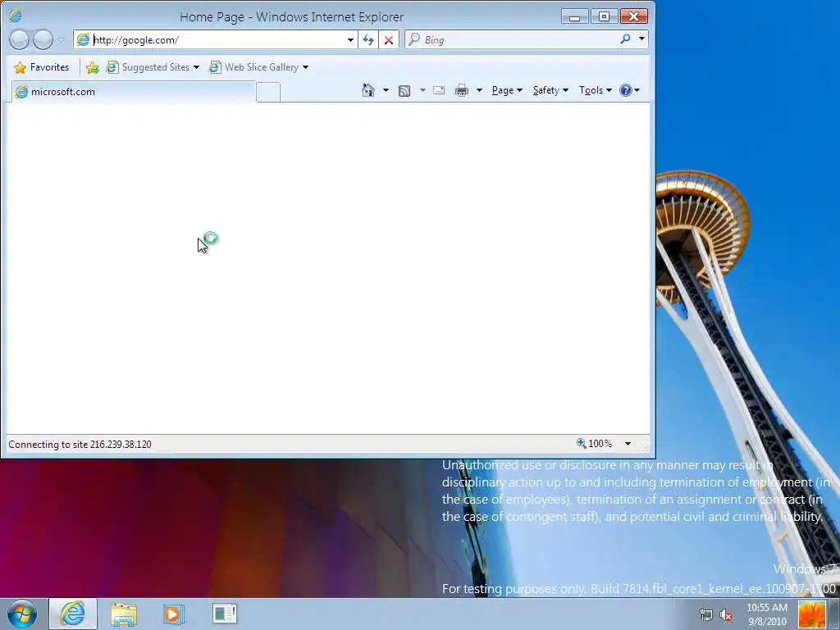840x630 pixels.
Task: Click Internet Explorer taskbar icon
Action: (73, 614)
